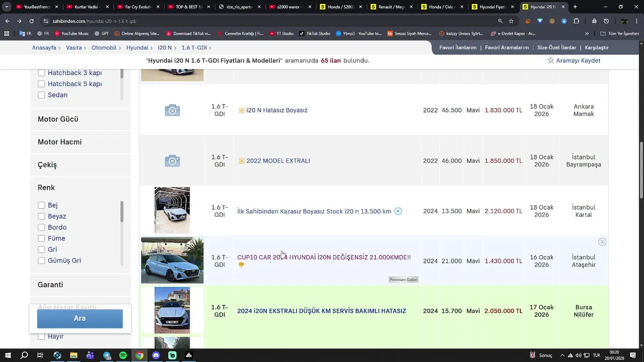Open YouTube Music bookmark
The height and width of the screenshot is (362, 644).
[x=71, y=34]
